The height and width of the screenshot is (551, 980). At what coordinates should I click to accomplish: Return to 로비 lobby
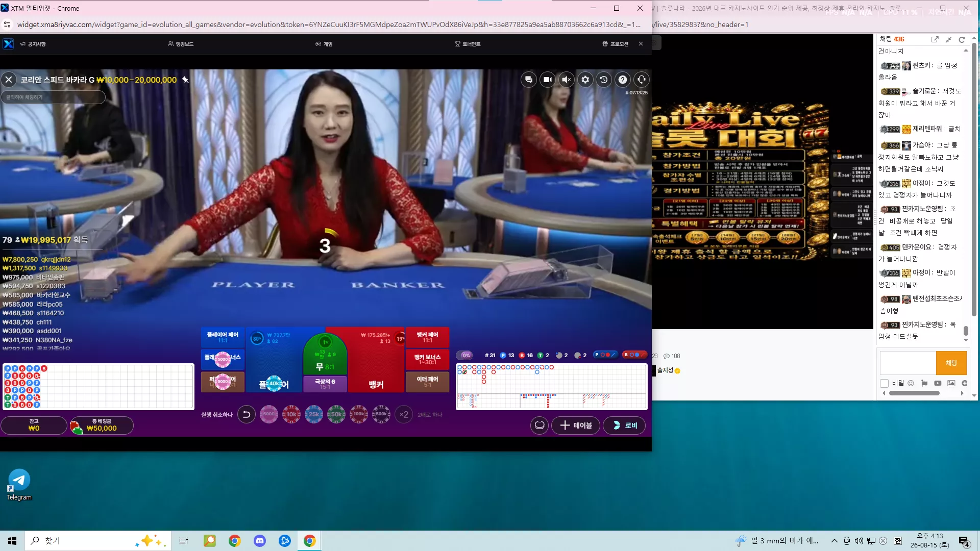point(624,425)
